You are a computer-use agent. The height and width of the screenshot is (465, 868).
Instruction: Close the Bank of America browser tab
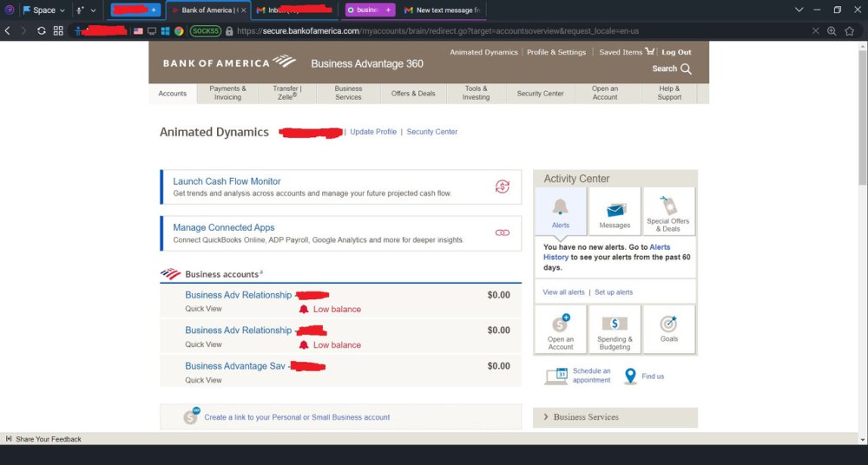pos(244,10)
